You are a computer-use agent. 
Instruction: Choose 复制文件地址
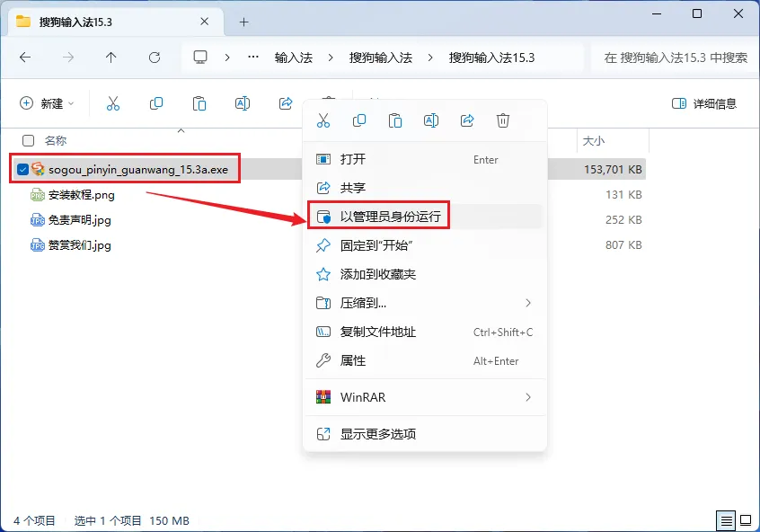pyautogui.click(x=424, y=332)
